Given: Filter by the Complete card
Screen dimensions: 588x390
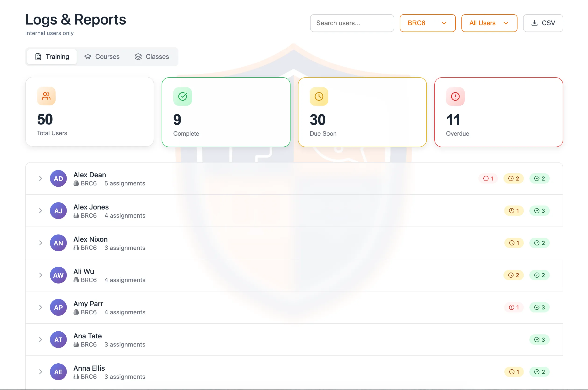Looking at the screenshot, I should pos(226,112).
